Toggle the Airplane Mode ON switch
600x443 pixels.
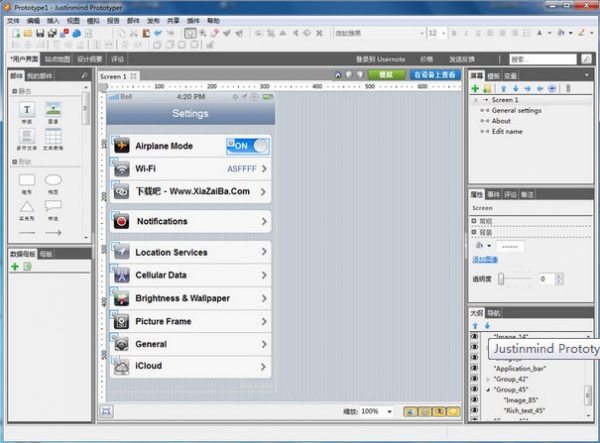248,146
